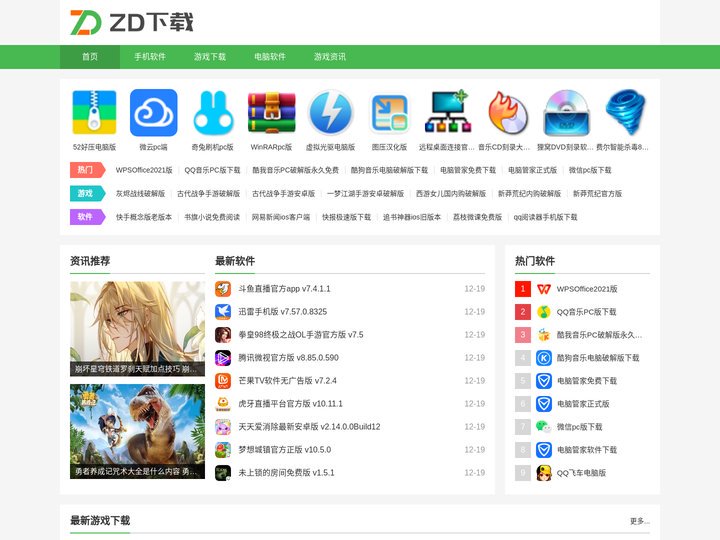
Task: Click the ZD下载 site logo
Action: 132,22
